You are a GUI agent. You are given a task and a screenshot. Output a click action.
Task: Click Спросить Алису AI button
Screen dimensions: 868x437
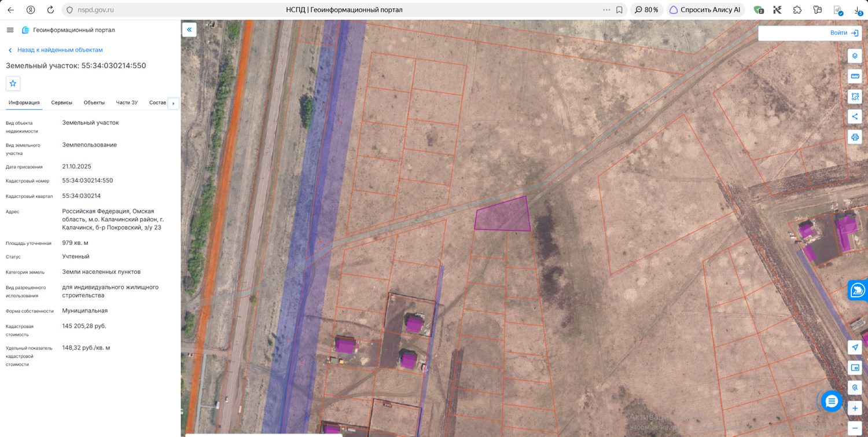tap(704, 10)
